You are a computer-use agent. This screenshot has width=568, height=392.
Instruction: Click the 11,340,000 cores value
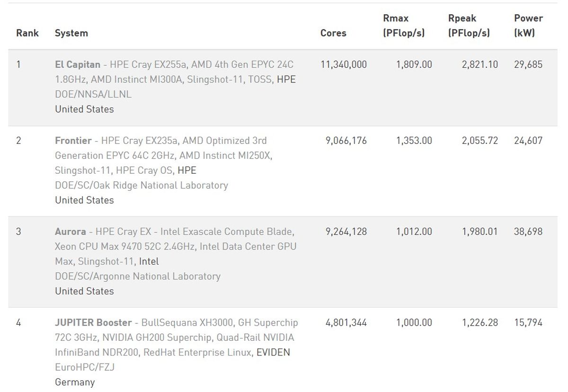pos(344,64)
